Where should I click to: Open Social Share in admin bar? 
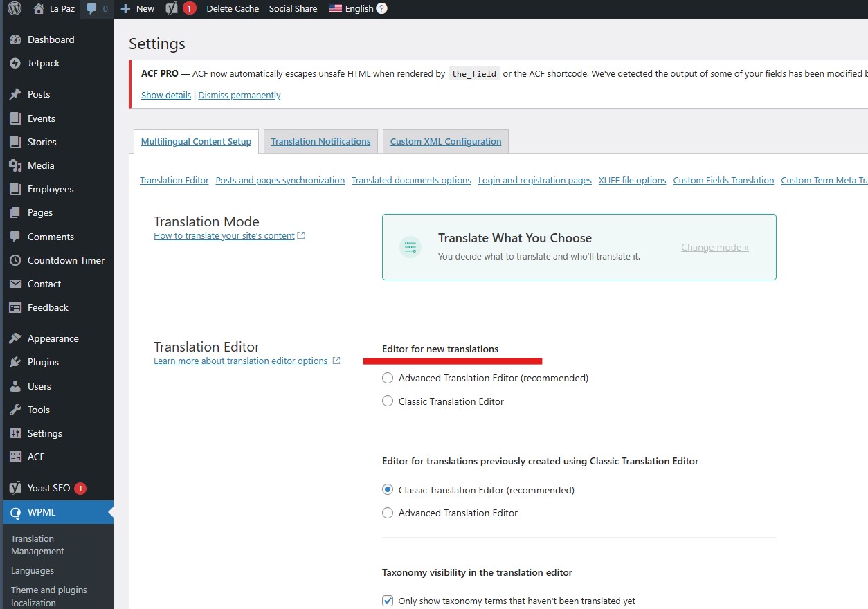click(x=293, y=9)
